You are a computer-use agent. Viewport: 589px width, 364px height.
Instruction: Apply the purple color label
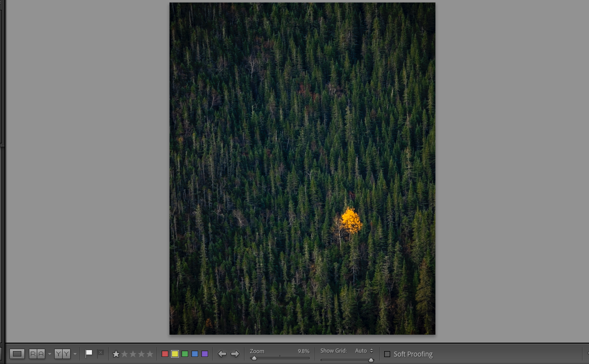[x=206, y=354]
